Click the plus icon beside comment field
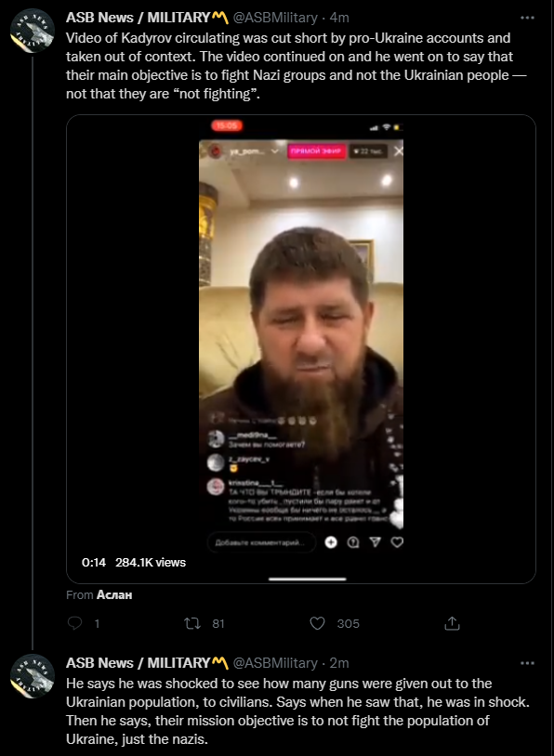 (x=331, y=542)
